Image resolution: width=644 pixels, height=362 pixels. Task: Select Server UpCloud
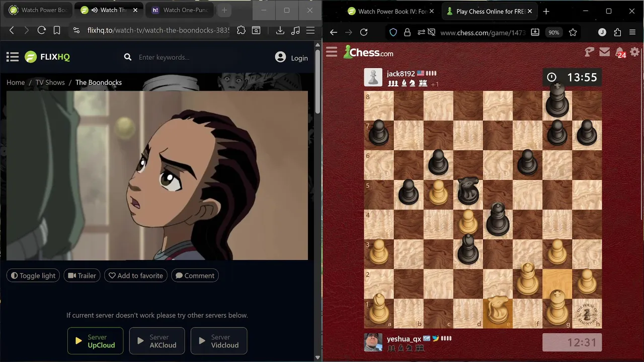[96, 341]
